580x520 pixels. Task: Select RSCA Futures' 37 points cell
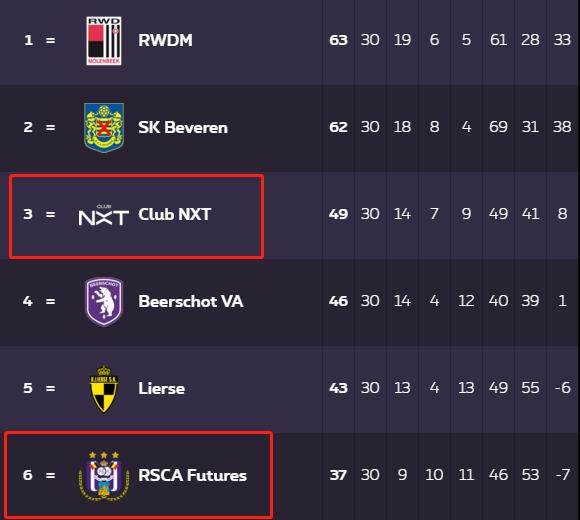click(338, 475)
